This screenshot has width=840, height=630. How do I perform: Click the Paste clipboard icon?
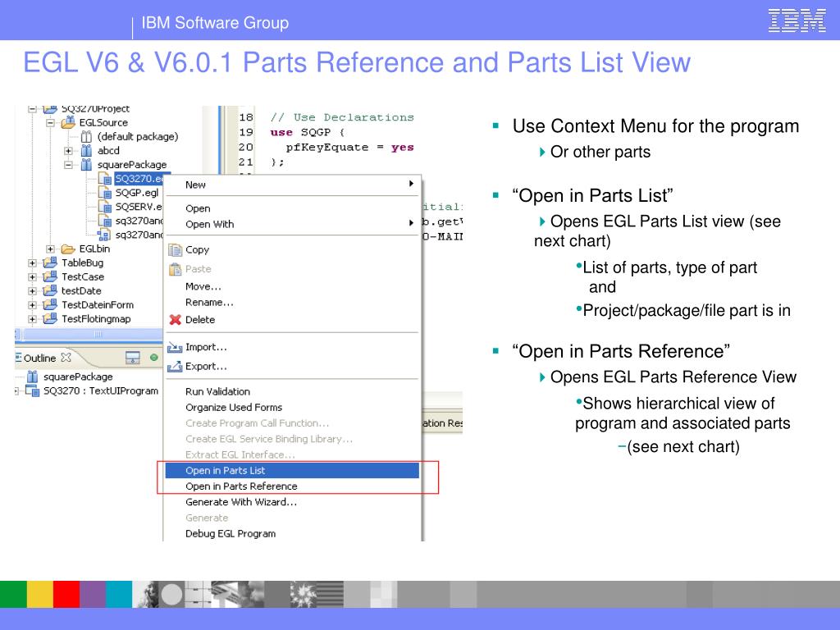[x=176, y=269]
